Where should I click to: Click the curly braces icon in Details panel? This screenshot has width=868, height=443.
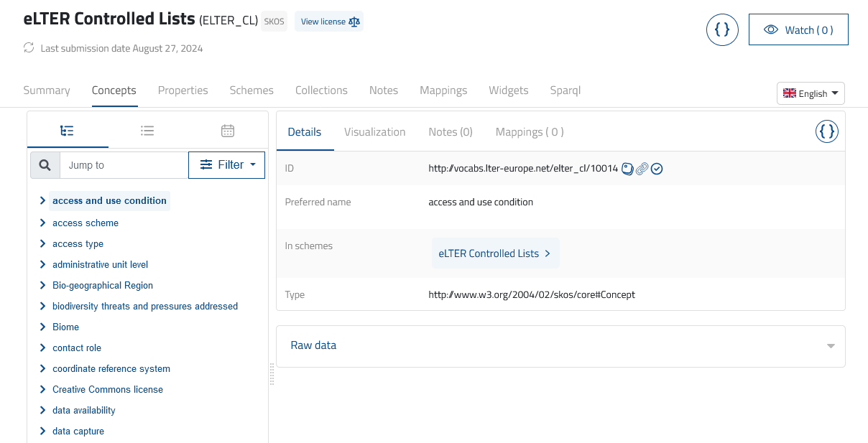coord(827,131)
